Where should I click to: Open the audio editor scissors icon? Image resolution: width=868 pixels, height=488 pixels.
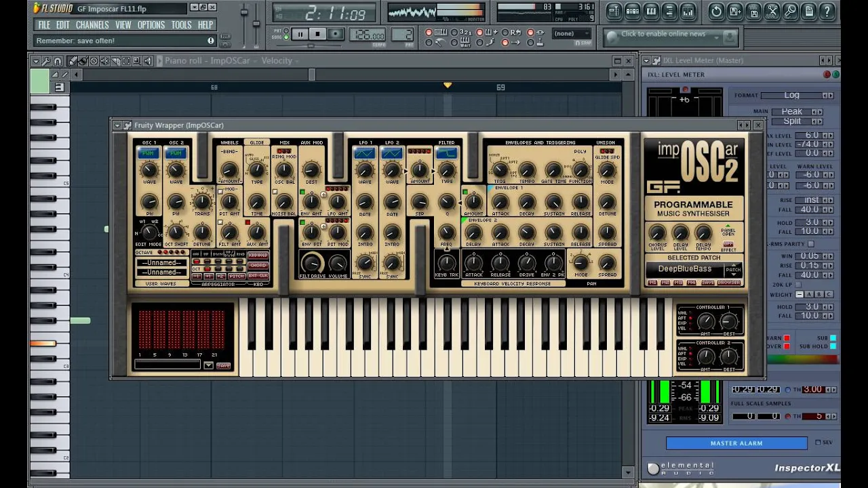pyautogui.click(x=772, y=11)
